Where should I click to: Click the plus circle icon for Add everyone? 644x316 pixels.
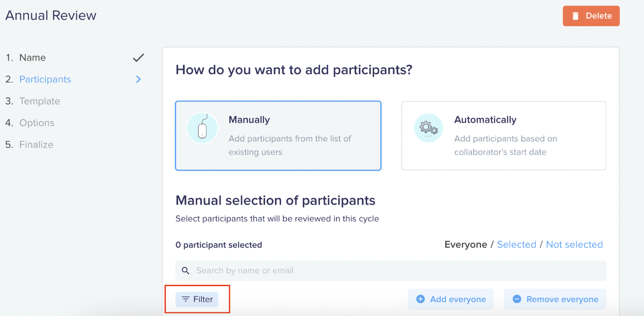point(420,299)
